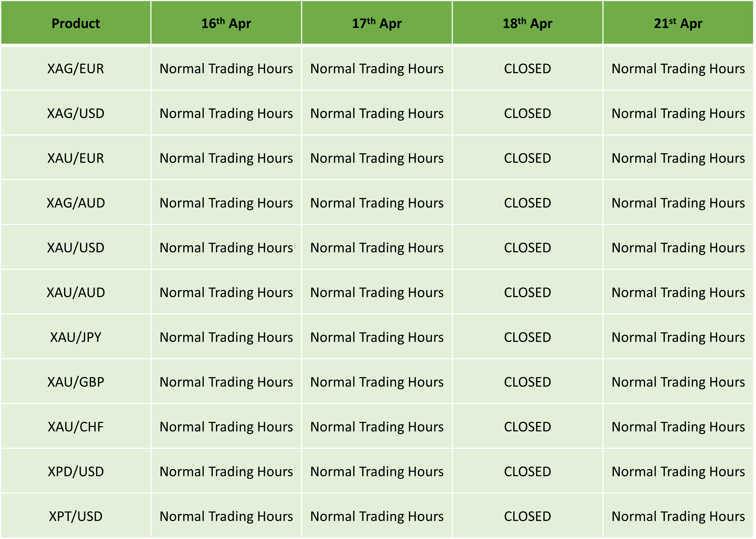This screenshot has width=756, height=539.
Task: Select XAG/EUR 16th Apr trading hours cell
Action: (226, 68)
